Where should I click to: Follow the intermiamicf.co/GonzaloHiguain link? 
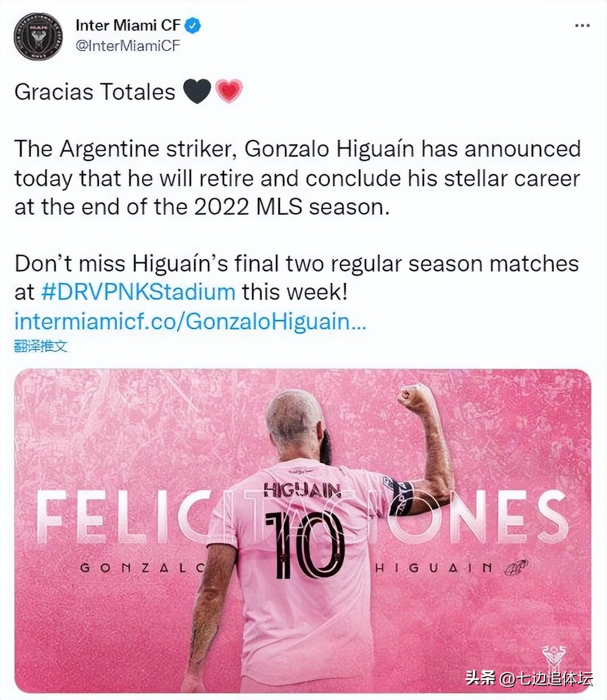[190, 322]
